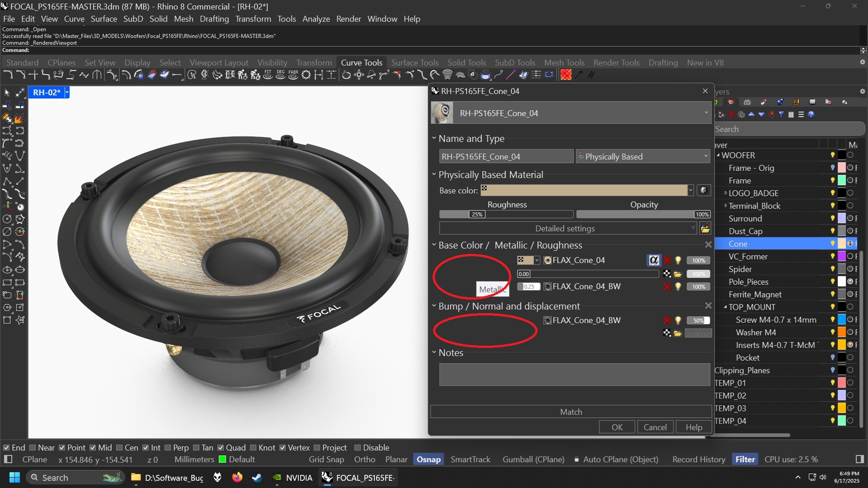Enable the Perp osnap checkbox
868x488 pixels.
tap(168, 448)
